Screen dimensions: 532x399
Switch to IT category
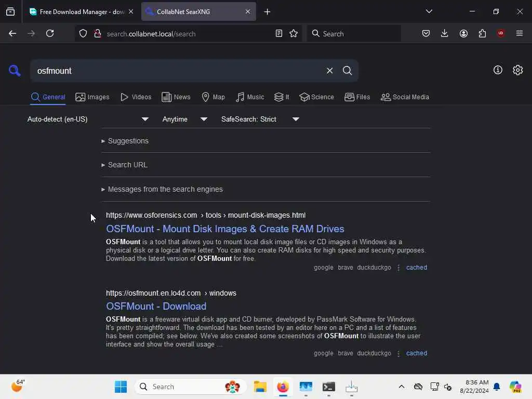point(282,97)
